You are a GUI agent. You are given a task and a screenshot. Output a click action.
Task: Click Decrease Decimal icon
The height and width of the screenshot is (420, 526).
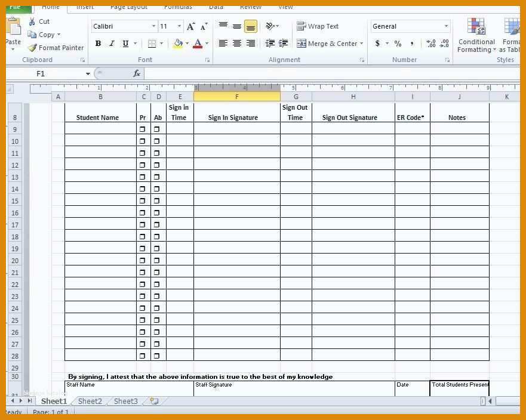[x=444, y=43]
